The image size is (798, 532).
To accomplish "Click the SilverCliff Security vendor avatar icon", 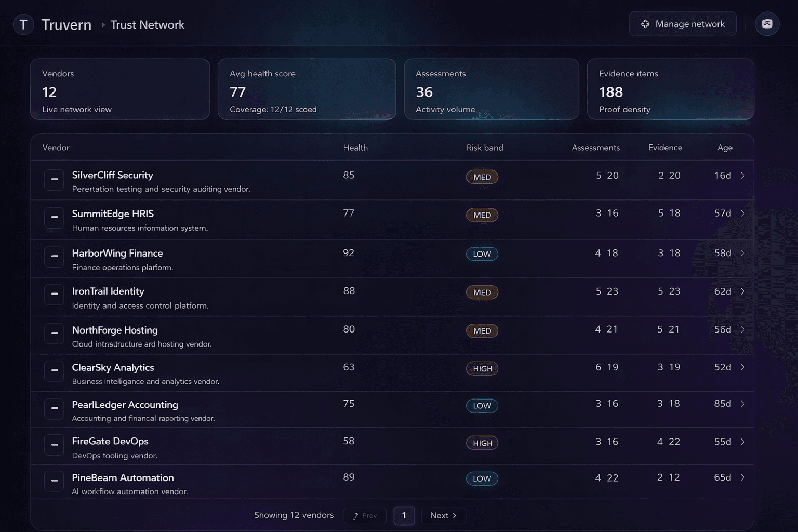I will point(54,180).
